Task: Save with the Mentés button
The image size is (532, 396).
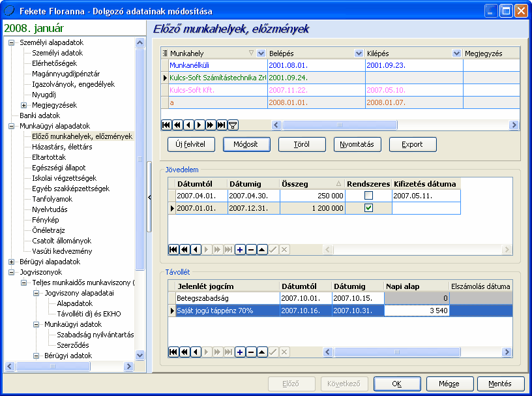Action: [x=501, y=384]
